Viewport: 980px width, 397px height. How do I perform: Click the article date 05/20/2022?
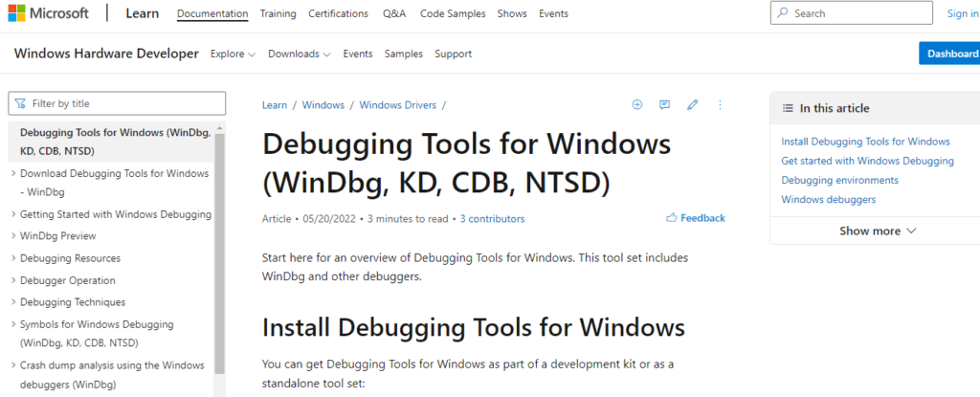(x=329, y=219)
